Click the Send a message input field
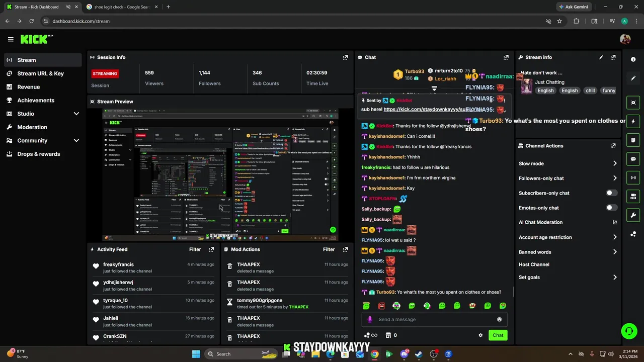This screenshot has width=644, height=362. point(434,319)
